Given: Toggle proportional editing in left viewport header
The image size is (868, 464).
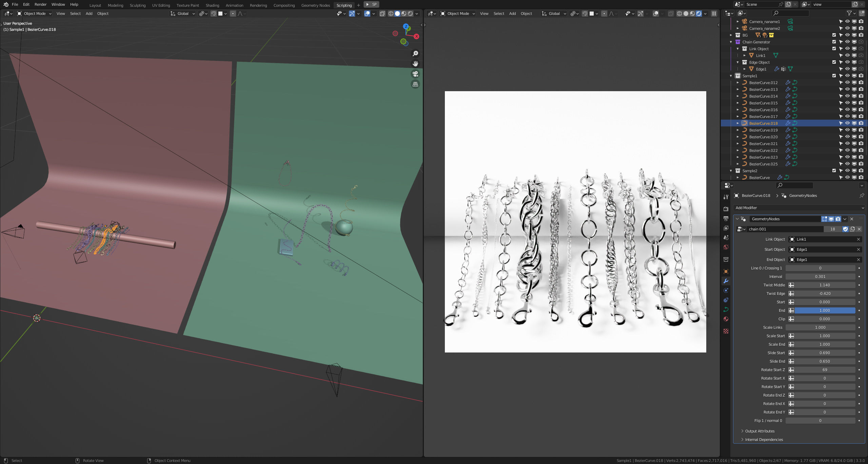Looking at the screenshot, I should pos(233,14).
